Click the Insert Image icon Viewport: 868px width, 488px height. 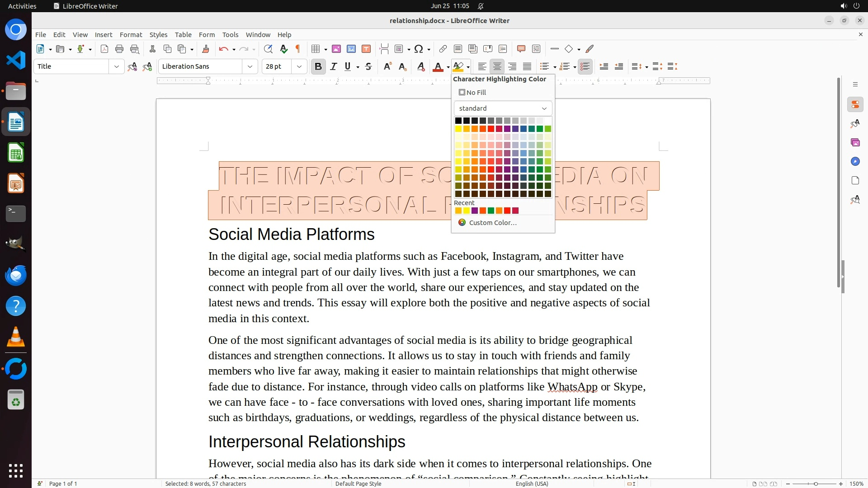[336, 49]
